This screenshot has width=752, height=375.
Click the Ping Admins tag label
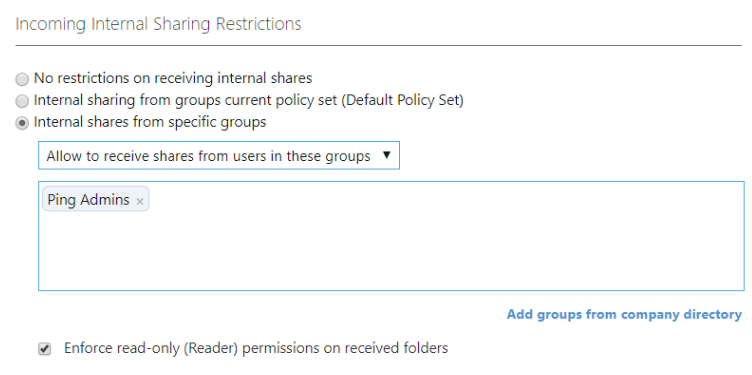[x=88, y=200]
